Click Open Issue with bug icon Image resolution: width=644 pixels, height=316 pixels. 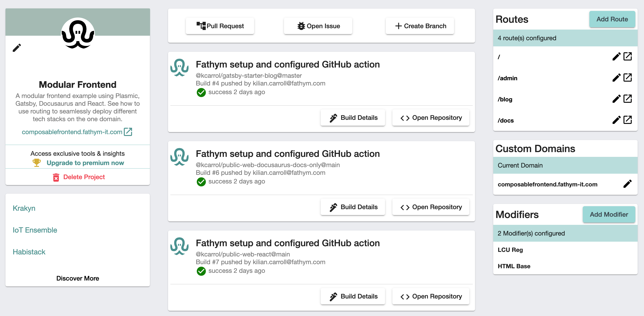coord(318,26)
